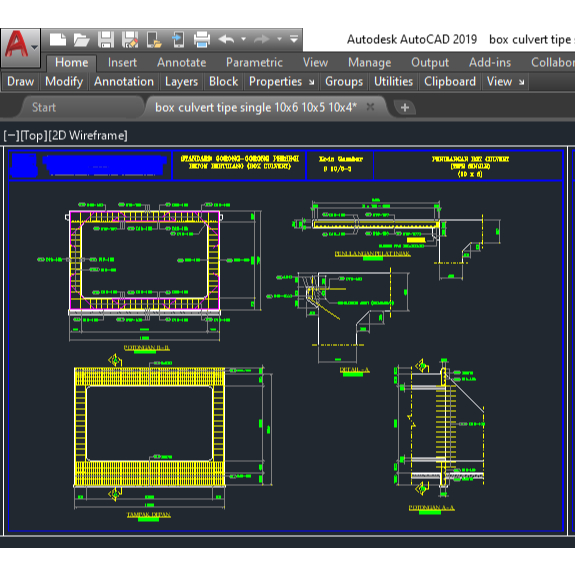Click the Kode Gambar title block cell
The height and width of the screenshot is (575, 575).
point(340,164)
